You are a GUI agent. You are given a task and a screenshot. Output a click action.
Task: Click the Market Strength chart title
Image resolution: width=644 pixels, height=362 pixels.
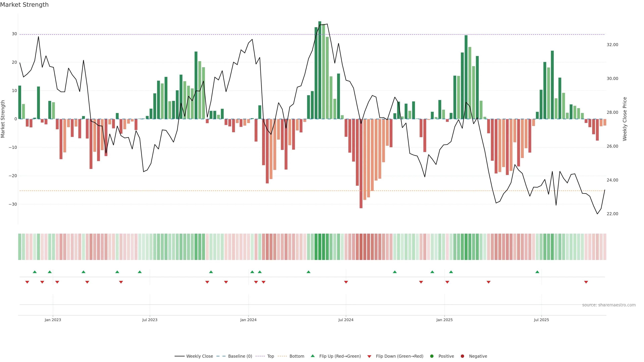tap(24, 5)
